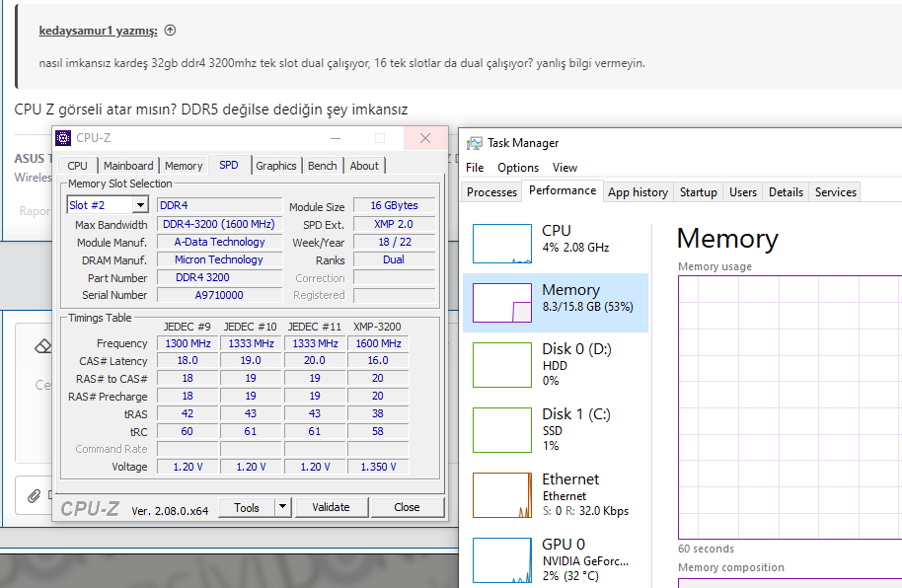The image size is (902, 588).
Task: Open the Slot #2 memory slot dropdown
Action: [140, 205]
